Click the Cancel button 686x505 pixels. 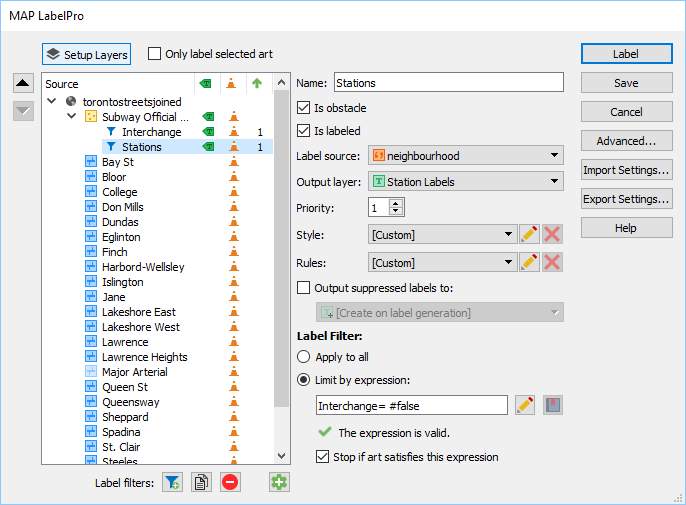(x=626, y=112)
